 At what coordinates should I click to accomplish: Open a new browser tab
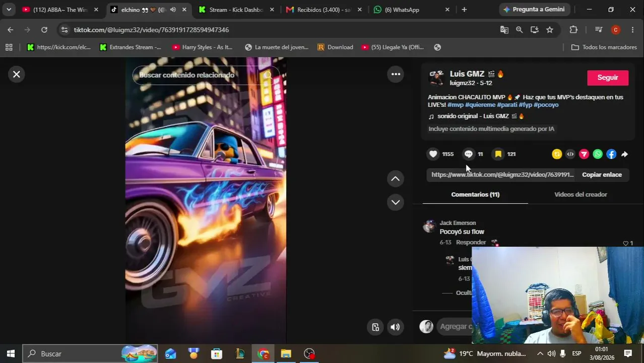(464, 10)
